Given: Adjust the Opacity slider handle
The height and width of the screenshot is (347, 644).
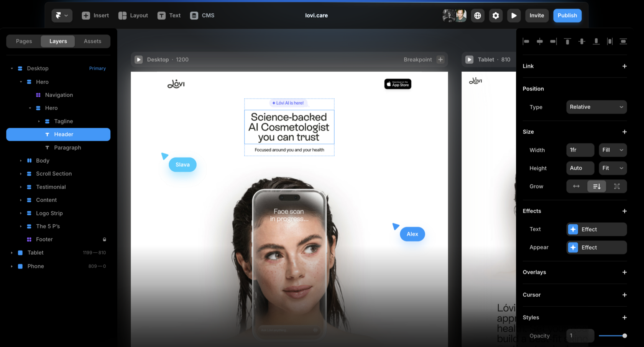Looking at the screenshot, I should tap(624, 336).
